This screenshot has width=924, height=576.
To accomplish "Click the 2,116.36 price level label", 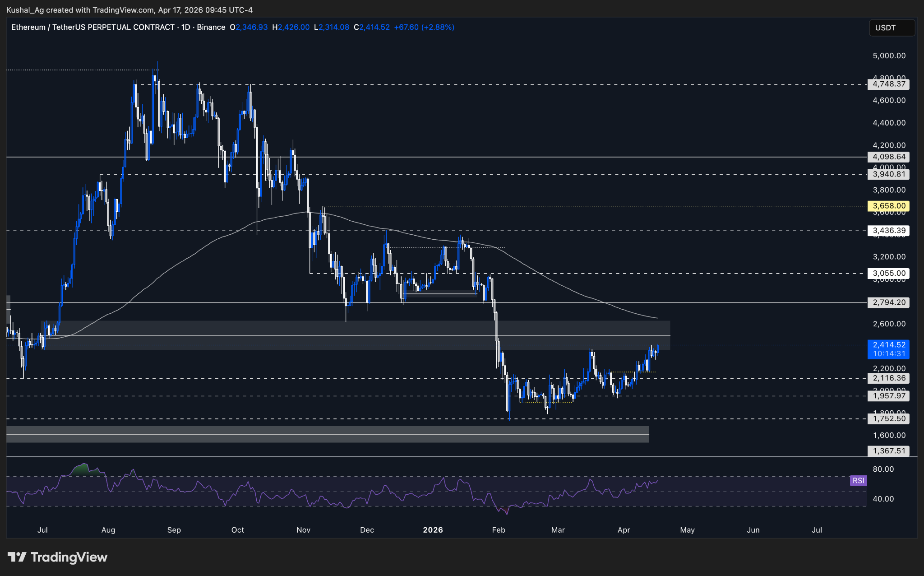I will [888, 378].
